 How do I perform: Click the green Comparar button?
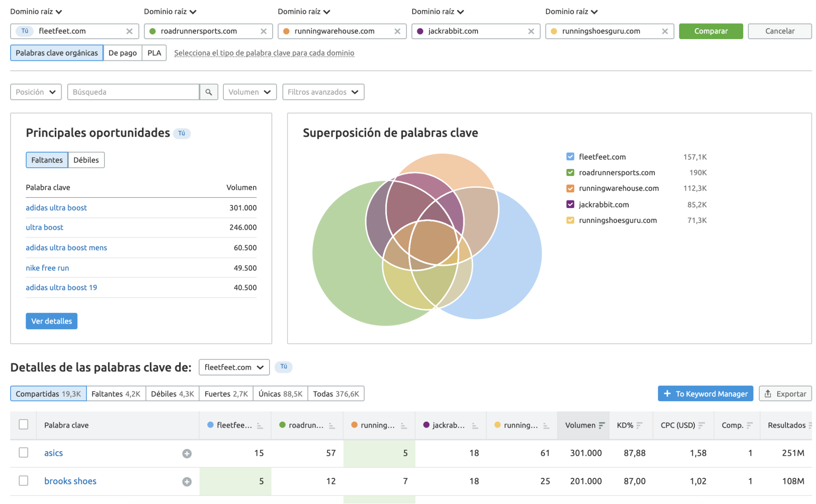point(711,31)
